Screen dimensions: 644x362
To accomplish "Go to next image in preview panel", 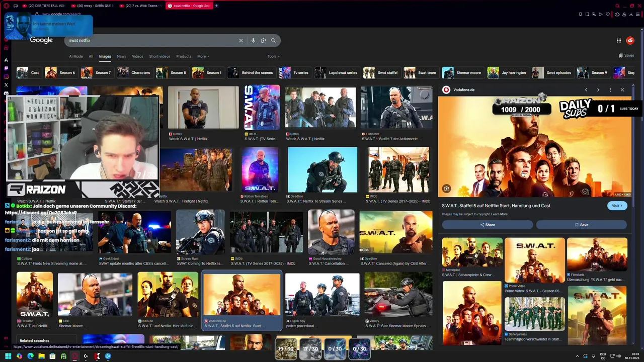I will (x=598, y=90).
